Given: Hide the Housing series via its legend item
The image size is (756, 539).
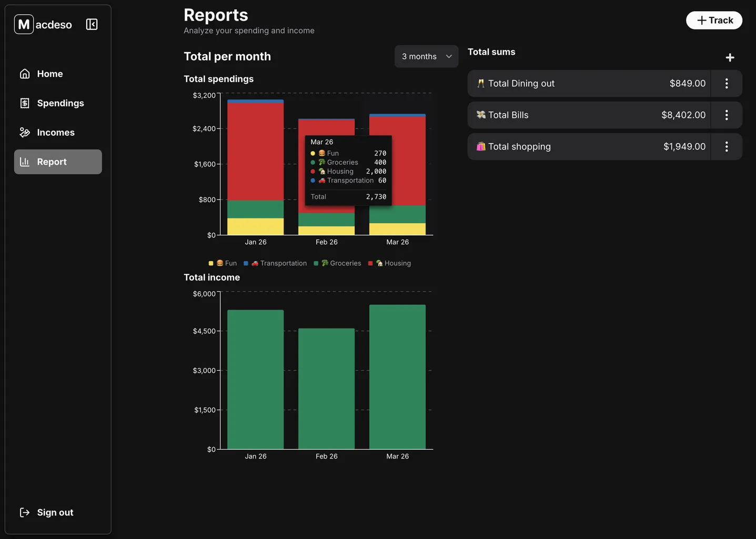Looking at the screenshot, I should click(x=390, y=263).
